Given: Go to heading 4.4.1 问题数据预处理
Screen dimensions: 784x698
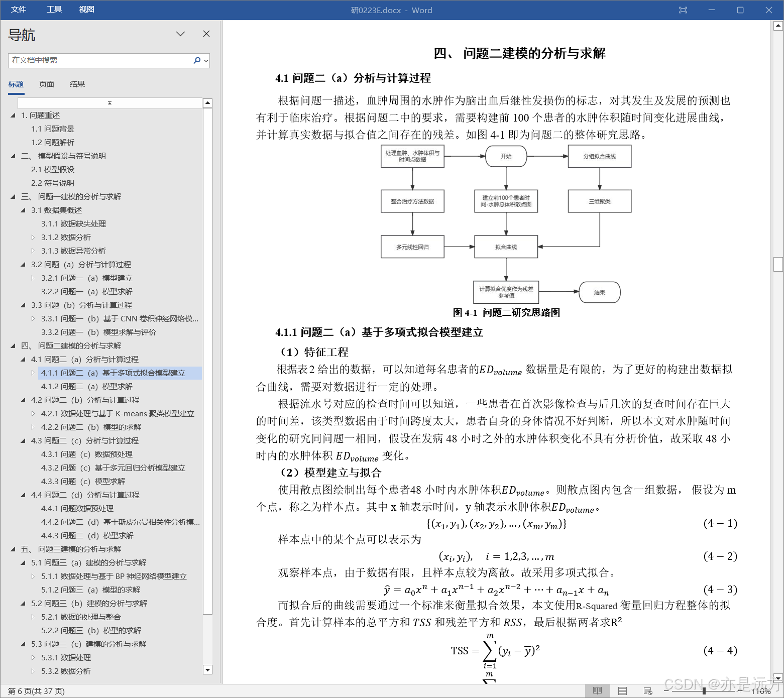Looking at the screenshot, I should click(x=77, y=509).
